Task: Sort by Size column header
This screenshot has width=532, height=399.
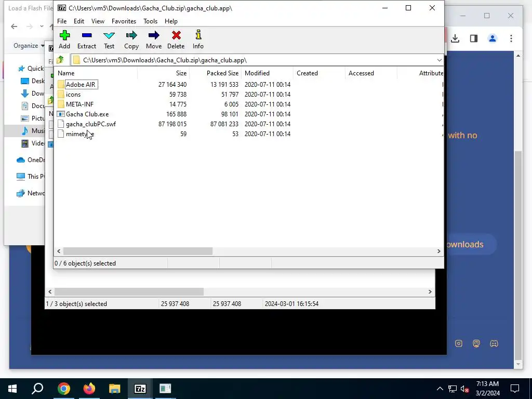Action: [163, 73]
